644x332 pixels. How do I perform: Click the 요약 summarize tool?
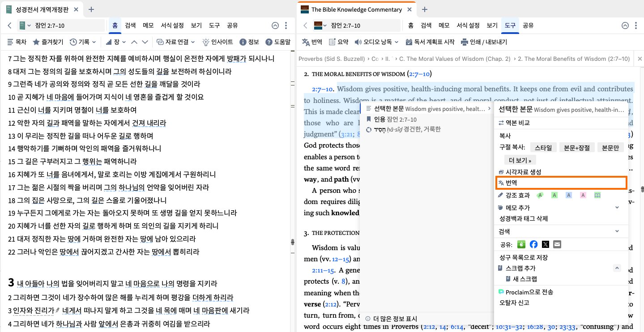338,42
